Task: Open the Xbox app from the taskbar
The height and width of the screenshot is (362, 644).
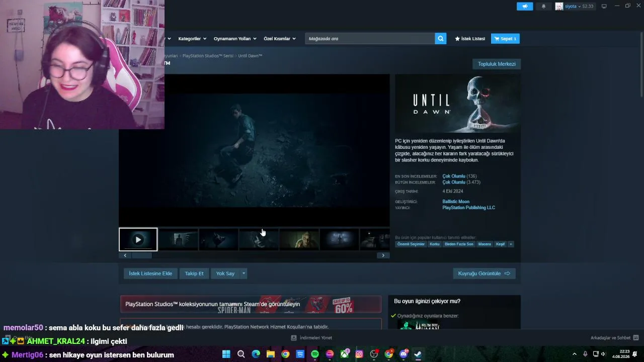Action: point(345,354)
